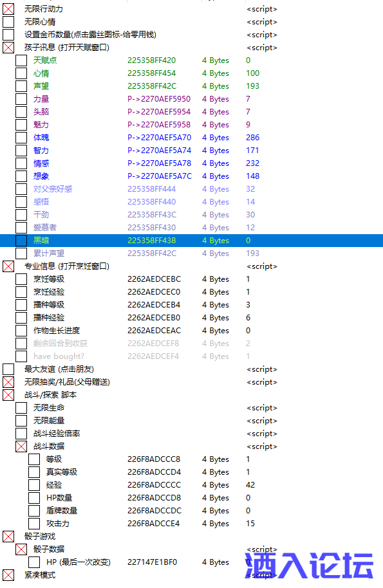The image size is (383, 588).
Task: Enable the 战斗经验倍率 script
Action: point(21,434)
